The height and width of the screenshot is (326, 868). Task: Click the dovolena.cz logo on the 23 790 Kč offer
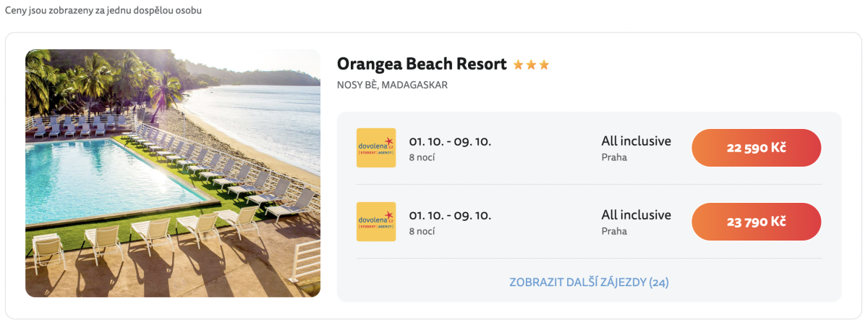[x=376, y=222]
